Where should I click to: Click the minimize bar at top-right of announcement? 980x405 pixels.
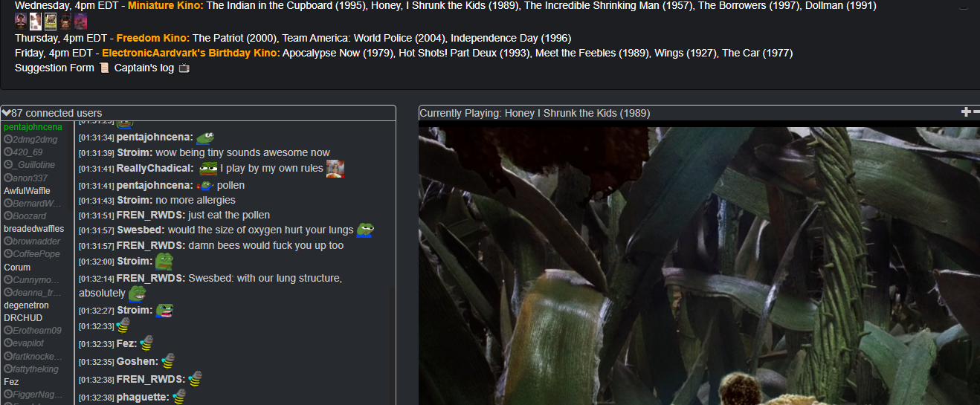click(964, 8)
